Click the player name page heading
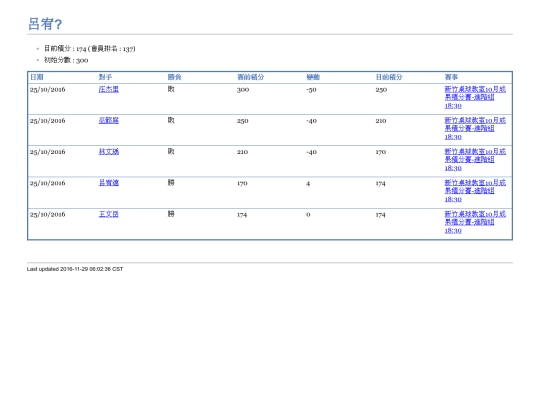Screen dimensions: 540x405 [x=45, y=24]
